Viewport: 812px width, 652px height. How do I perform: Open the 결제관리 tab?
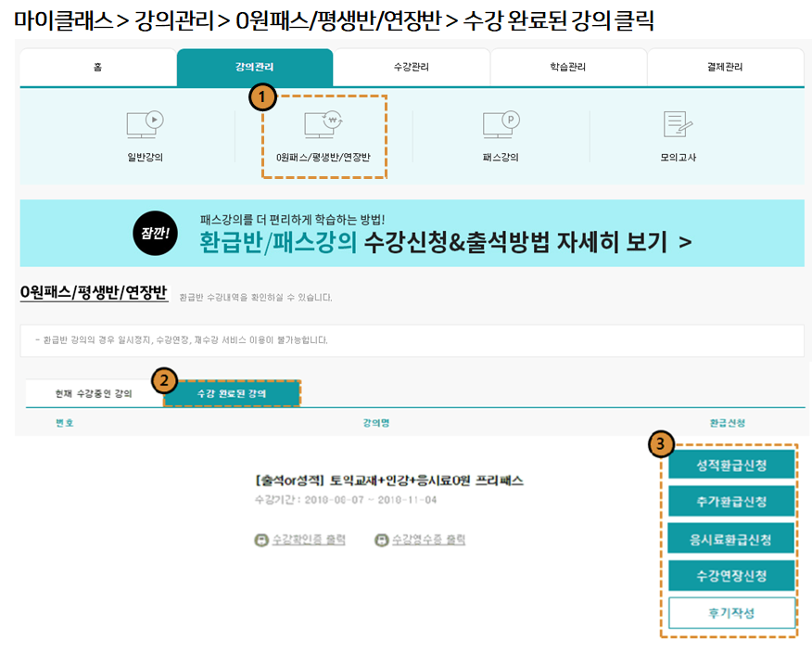pos(725,68)
